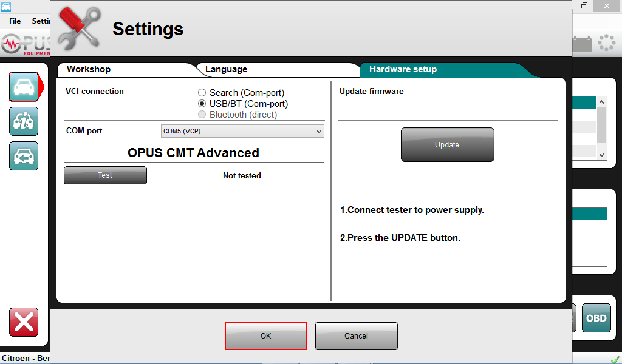Close the main application window

[607, 5]
